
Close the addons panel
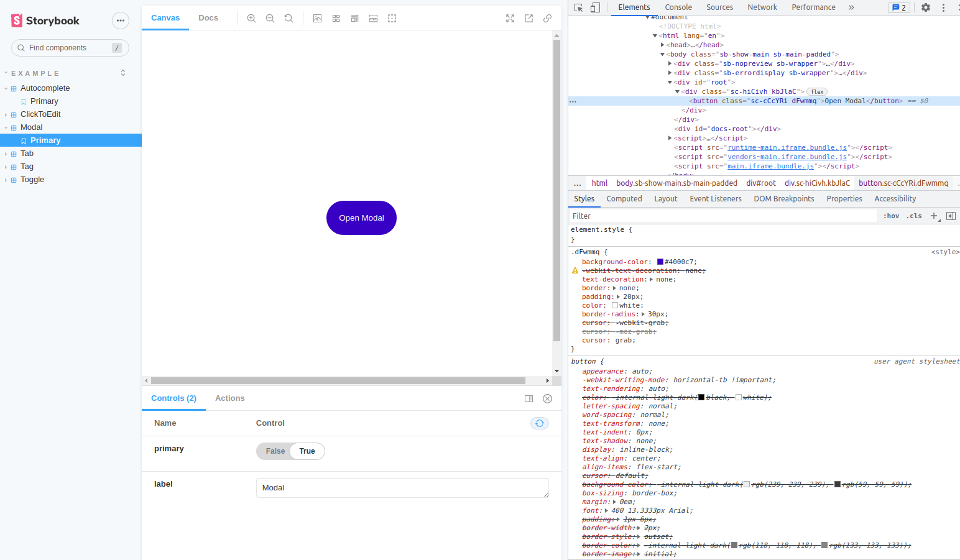[547, 399]
